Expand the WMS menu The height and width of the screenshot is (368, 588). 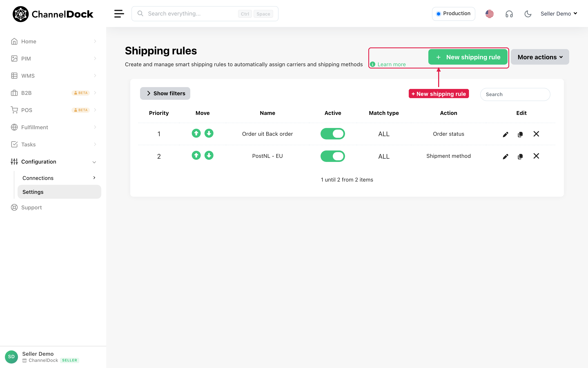click(53, 76)
